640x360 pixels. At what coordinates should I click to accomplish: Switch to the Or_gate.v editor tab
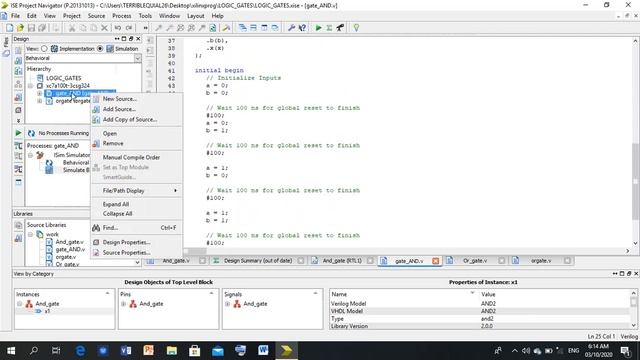pos(476,260)
